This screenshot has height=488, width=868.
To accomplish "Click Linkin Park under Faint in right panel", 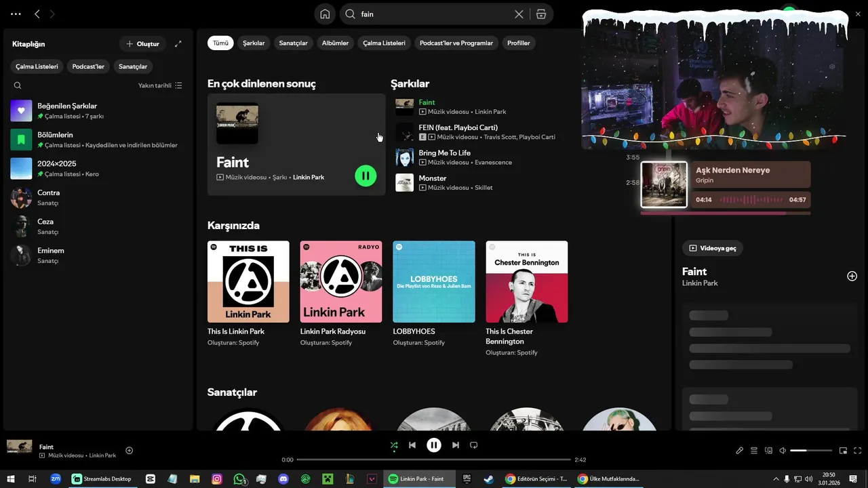I will click(700, 283).
